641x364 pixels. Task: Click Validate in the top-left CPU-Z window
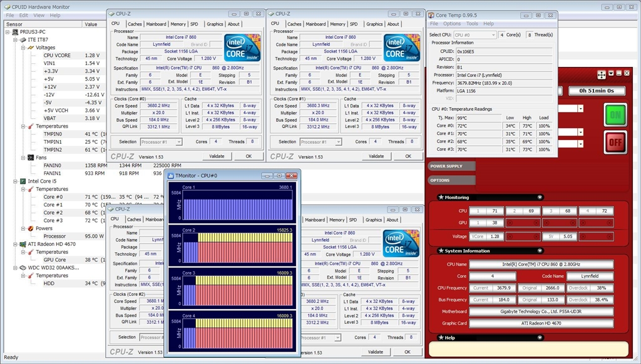[217, 156]
